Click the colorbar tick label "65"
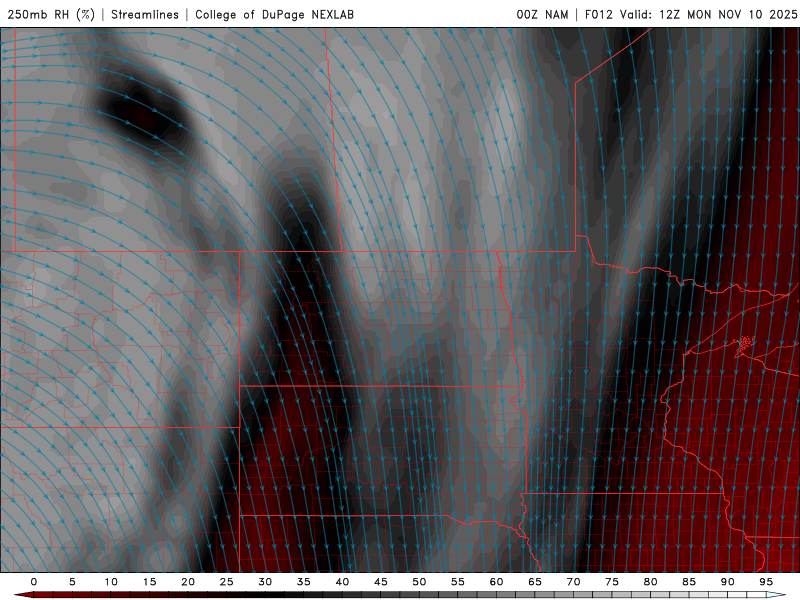Screen dimensions: 800x600 [x=535, y=582]
